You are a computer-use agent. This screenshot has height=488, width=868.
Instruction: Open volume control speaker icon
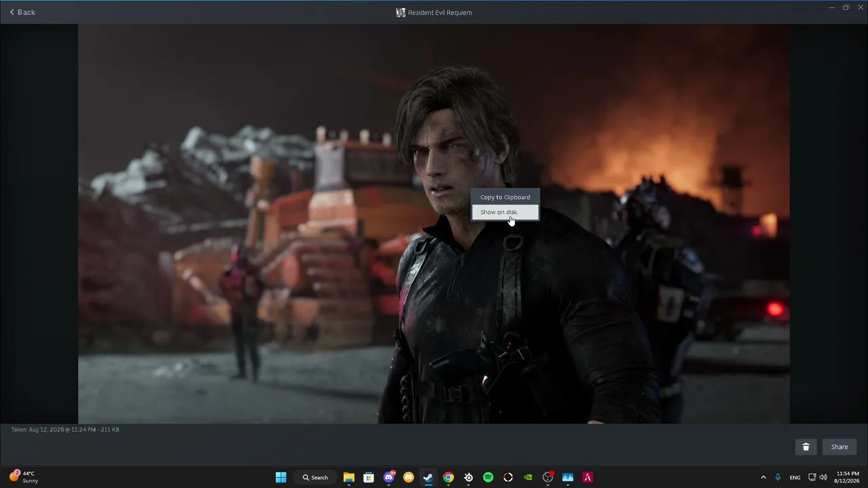click(x=823, y=477)
